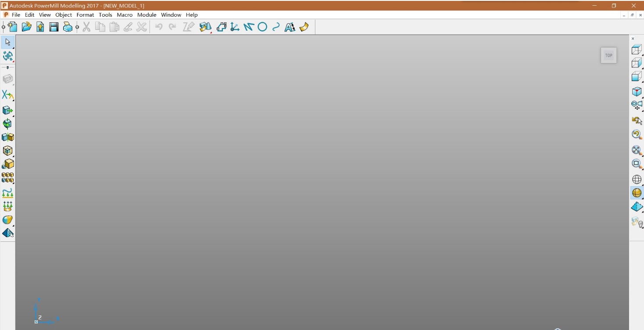Activate the Select arrow tool
This screenshot has height=330, width=644.
tap(8, 42)
